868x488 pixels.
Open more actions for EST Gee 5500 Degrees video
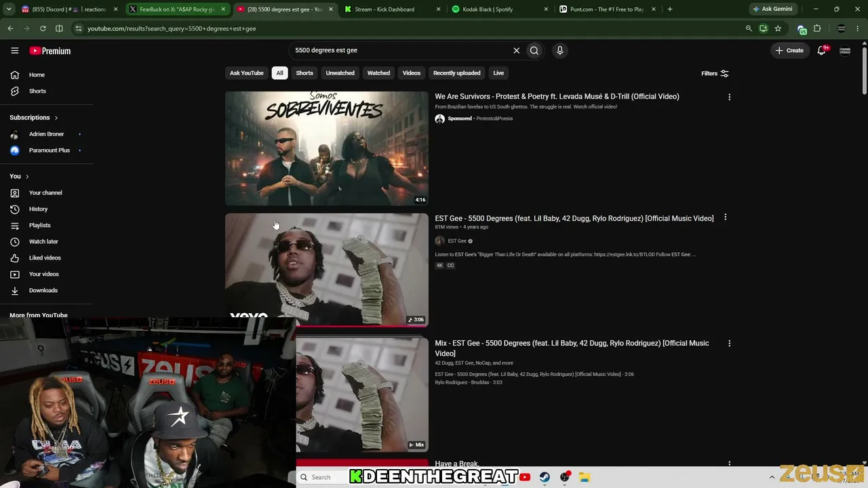tap(725, 218)
